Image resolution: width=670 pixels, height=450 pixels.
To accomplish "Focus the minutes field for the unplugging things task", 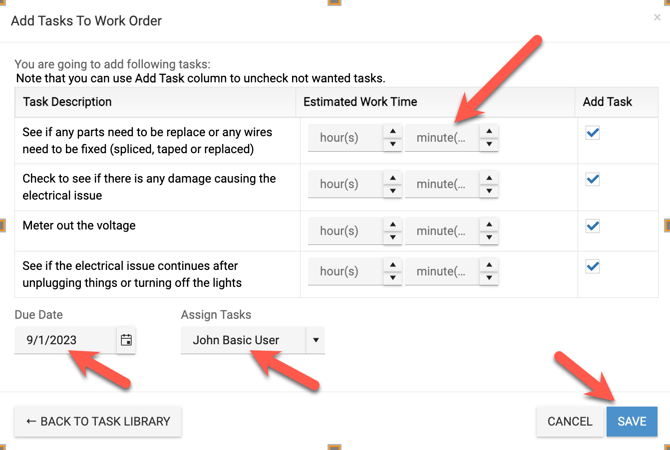I will [x=441, y=272].
